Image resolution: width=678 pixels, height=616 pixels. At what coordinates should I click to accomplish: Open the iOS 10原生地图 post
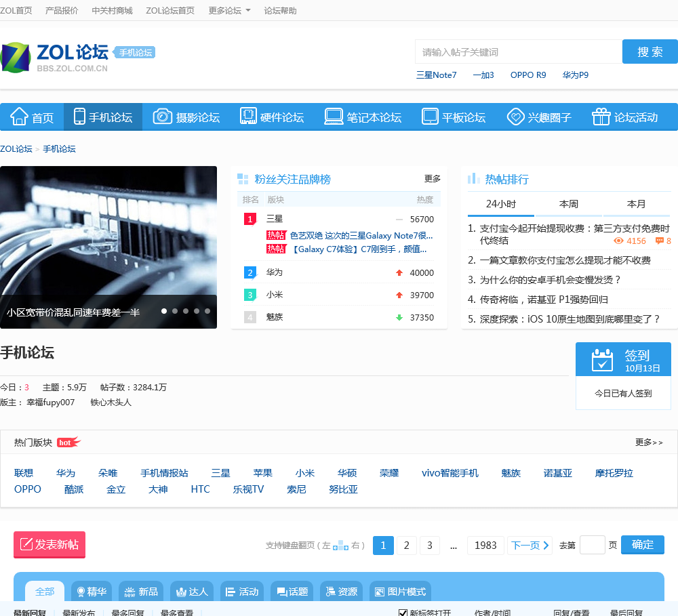click(570, 319)
